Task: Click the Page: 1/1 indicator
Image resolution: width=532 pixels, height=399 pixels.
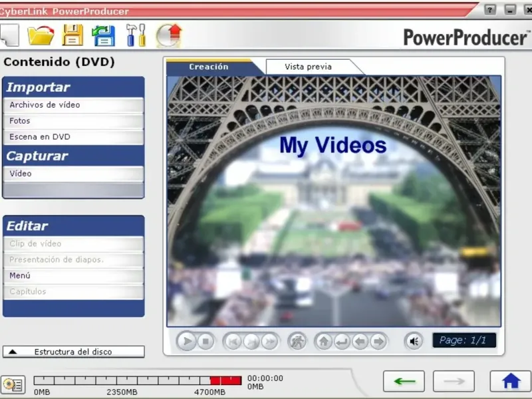Action: (464, 340)
